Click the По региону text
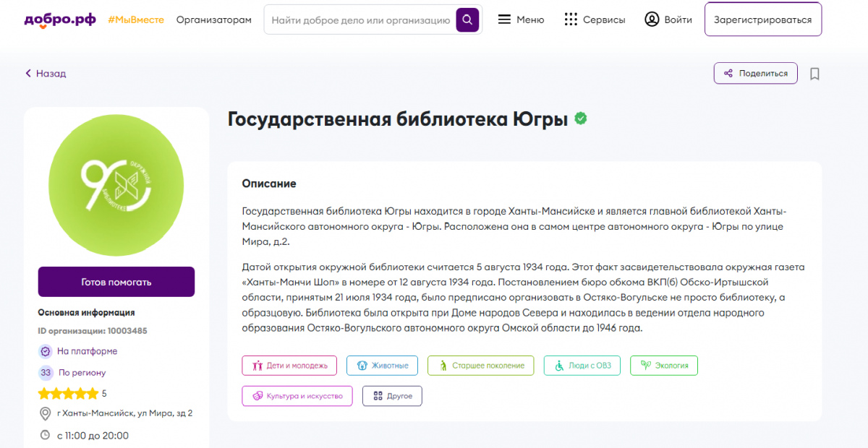This screenshot has height=448, width=868. tap(82, 373)
